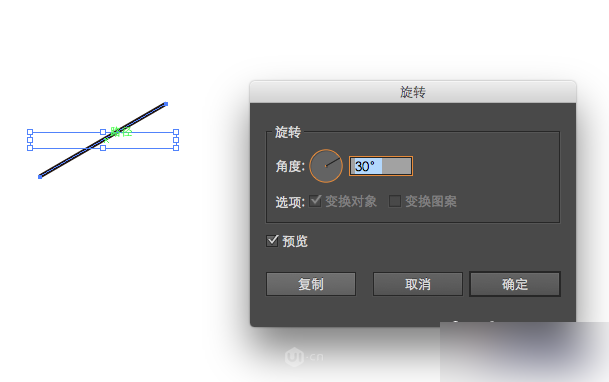Click the green 路径 path label
The image size is (609, 382).
tap(121, 132)
